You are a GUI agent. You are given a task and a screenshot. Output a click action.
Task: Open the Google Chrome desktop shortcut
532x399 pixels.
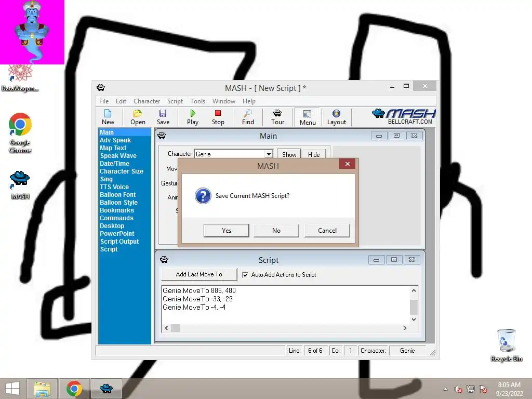coord(20,133)
